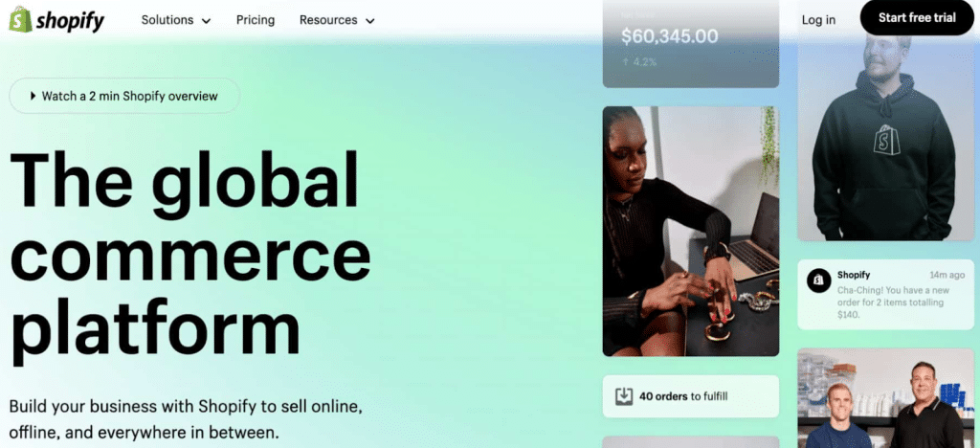The width and height of the screenshot is (980, 448).
Task: Expand the Solutions dropdown chevron
Action: click(x=207, y=21)
